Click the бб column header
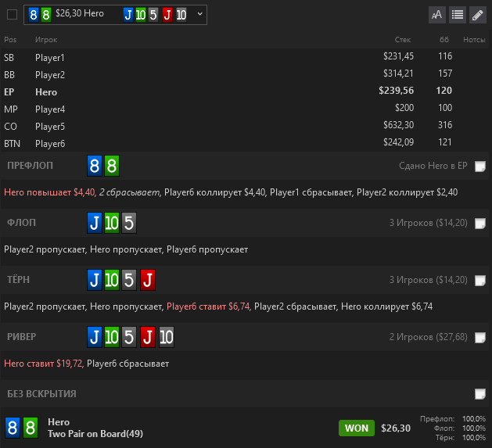492x448 pixels. tap(444, 40)
